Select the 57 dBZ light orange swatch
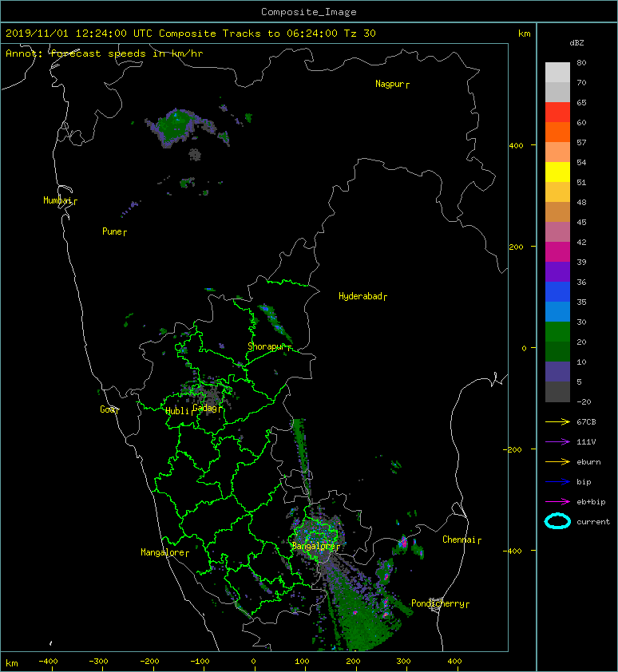The image size is (618, 672). [x=557, y=152]
